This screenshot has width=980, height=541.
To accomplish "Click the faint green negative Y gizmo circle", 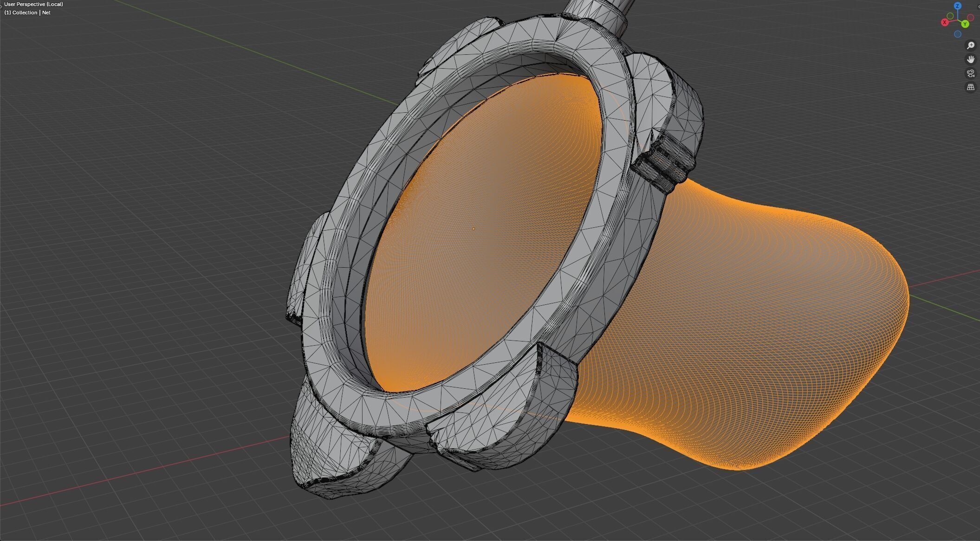I will pos(950,16).
